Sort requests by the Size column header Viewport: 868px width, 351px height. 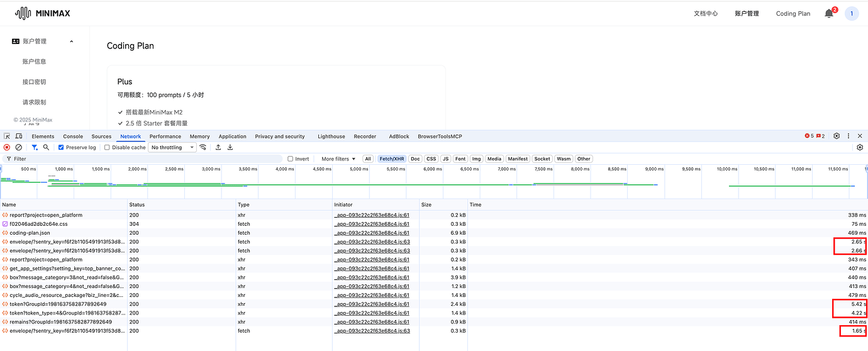443,204
